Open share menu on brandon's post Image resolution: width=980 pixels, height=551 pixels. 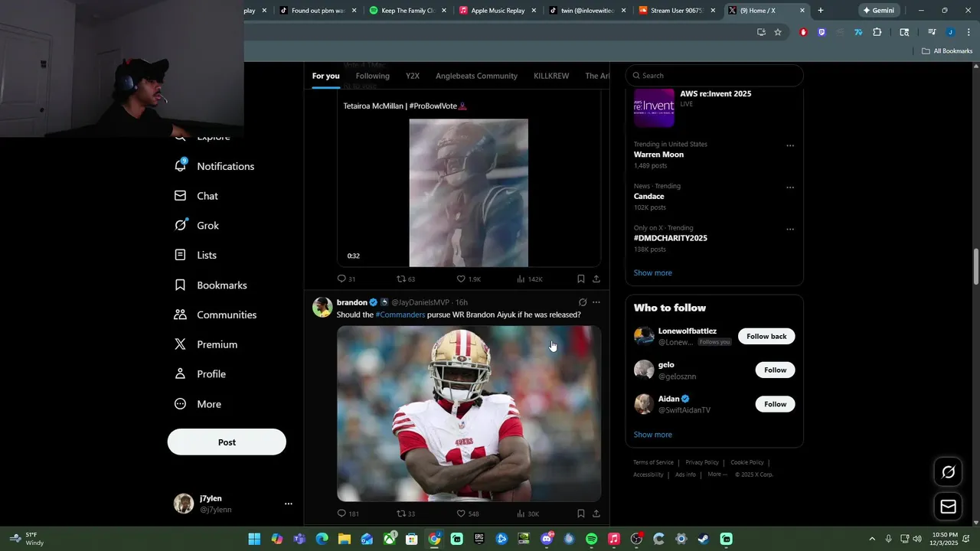(x=596, y=514)
